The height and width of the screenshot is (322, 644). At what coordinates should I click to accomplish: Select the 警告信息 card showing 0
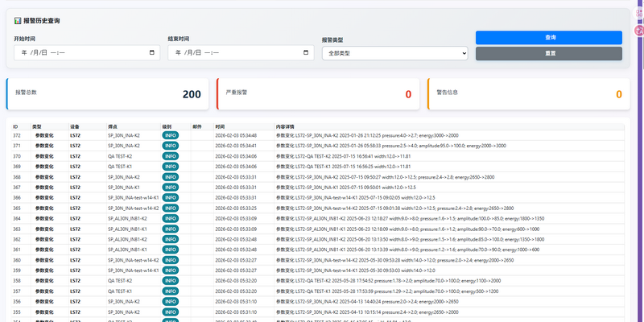(529, 94)
